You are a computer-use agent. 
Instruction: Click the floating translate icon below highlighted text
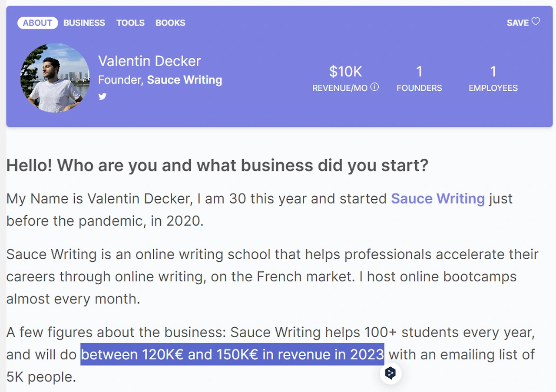tap(391, 373)
